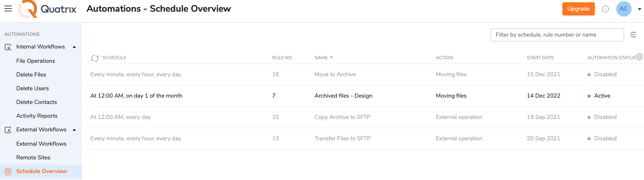Open advanced filter options icon
The width and height of the screenshot is (644, 180).
tap(633, 35)
